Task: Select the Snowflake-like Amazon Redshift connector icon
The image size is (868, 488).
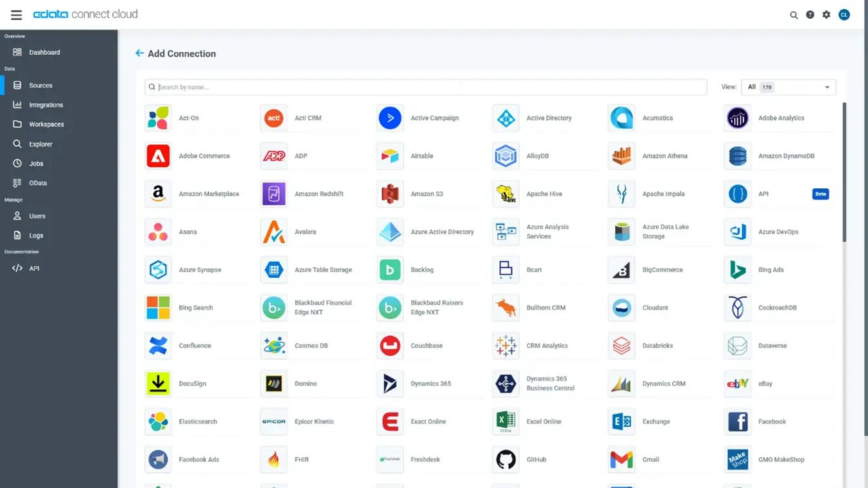Action: pyautogui.click(x=274, y=193)
